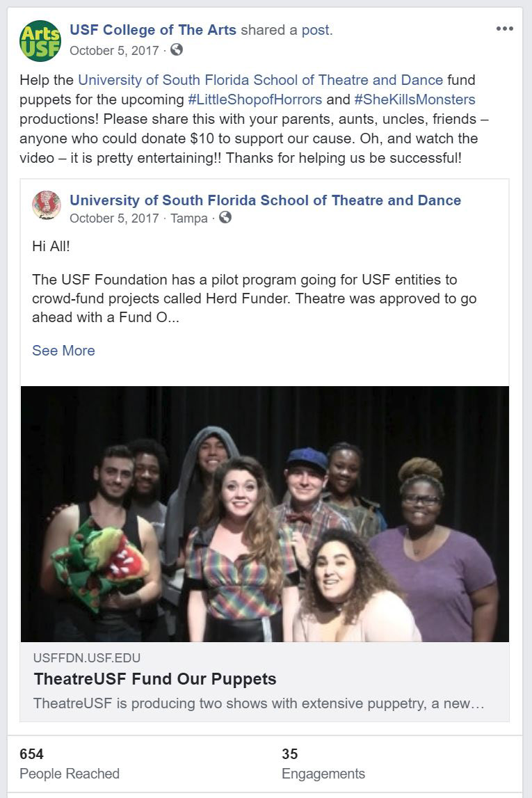Click the top post's October 5, 2017 timestamp
532x798 pixels.
coord(114,51)
